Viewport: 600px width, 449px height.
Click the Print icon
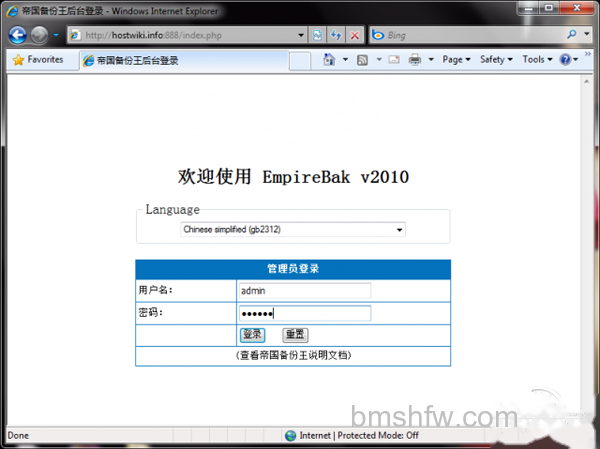(x=415, y=60)
